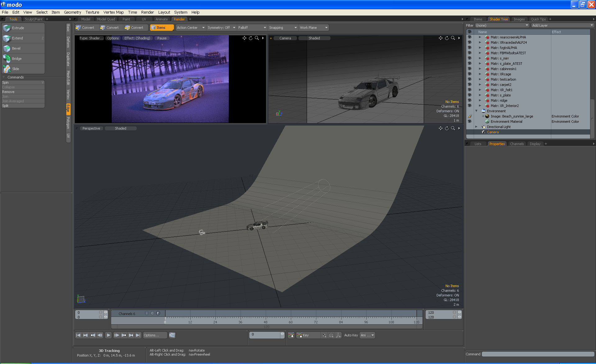Select the Bevel tool
596x364 pixels.
tap(16, 48)
